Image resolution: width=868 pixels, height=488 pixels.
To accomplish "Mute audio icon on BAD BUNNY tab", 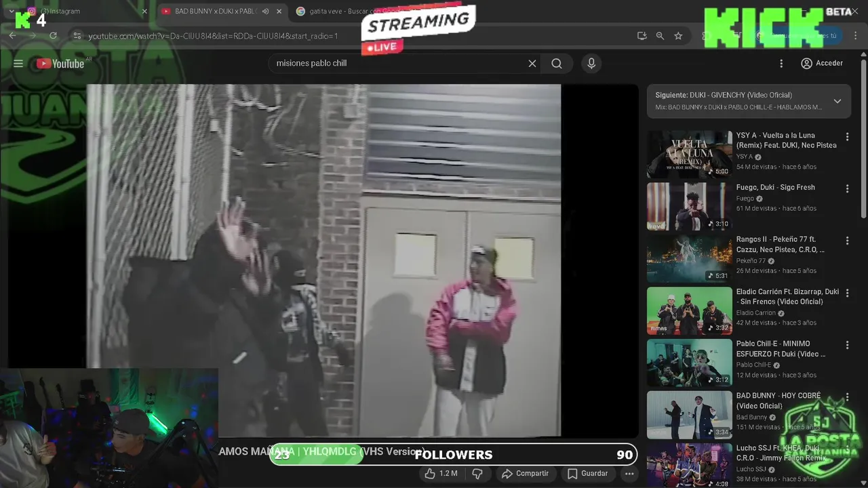I will [x=265, y=12].
